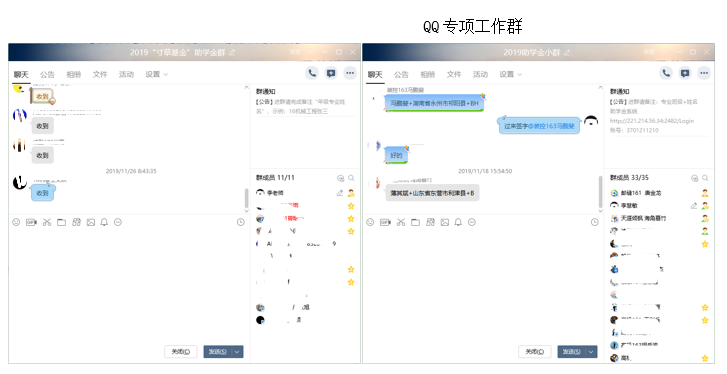
Task: Open message history clock in the left chat
Action: [x=241, y=222]
